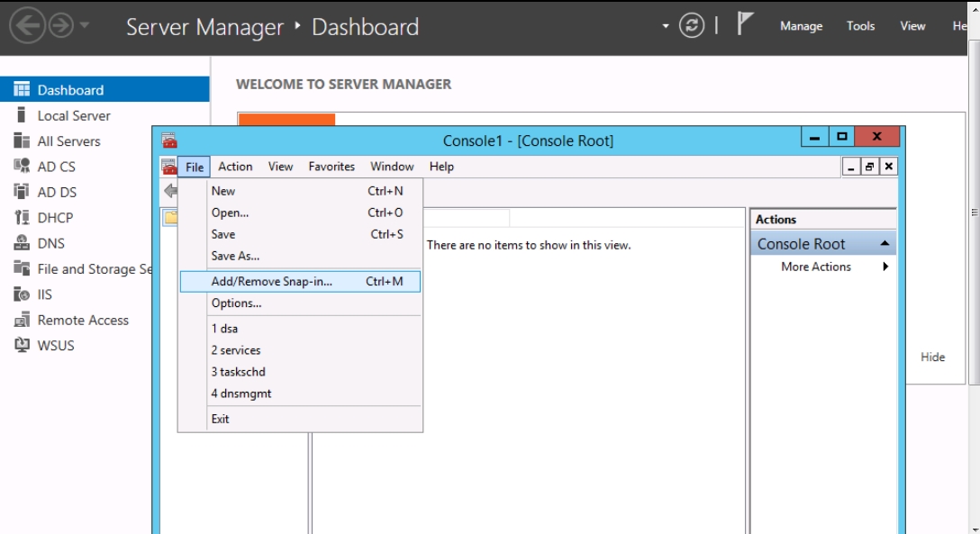The width and height of the screenshot is (980, 534).
Task: Select the Dashboard label in sidebar
Action: [x=70, y=90]
